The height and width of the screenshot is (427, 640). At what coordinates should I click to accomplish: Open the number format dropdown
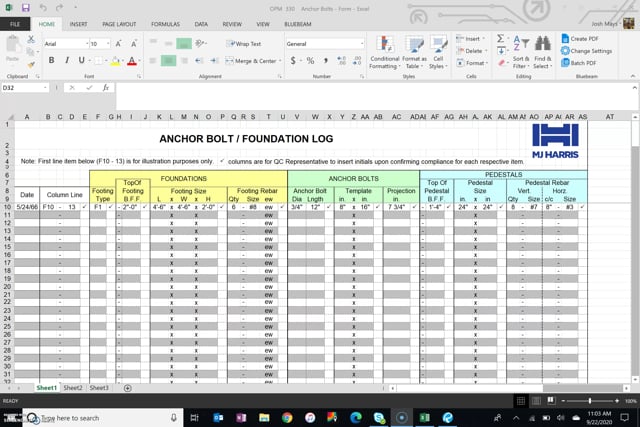tap(362, 44)
